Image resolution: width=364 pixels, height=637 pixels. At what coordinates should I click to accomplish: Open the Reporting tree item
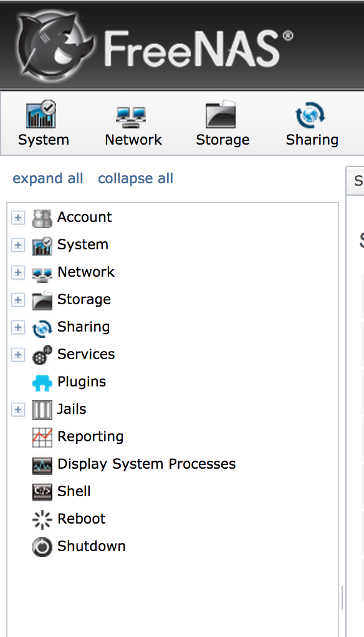[90, 437]
